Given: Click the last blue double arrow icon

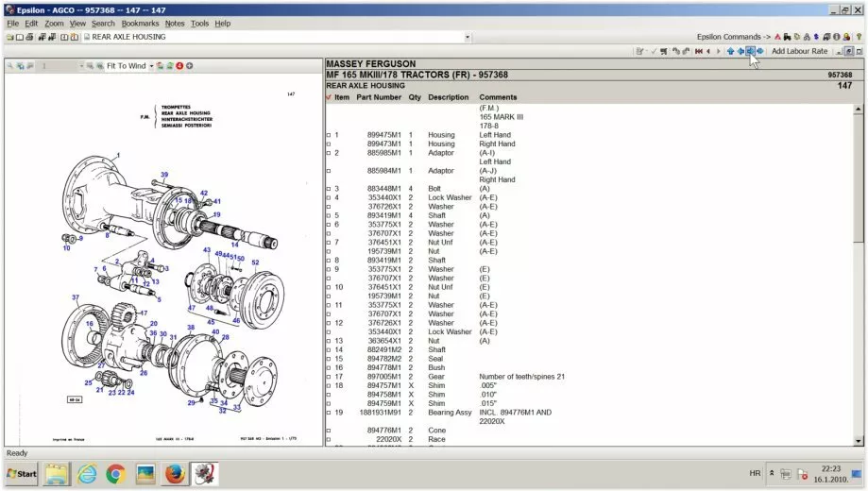Looking at the screenshot, I should 760,51.
